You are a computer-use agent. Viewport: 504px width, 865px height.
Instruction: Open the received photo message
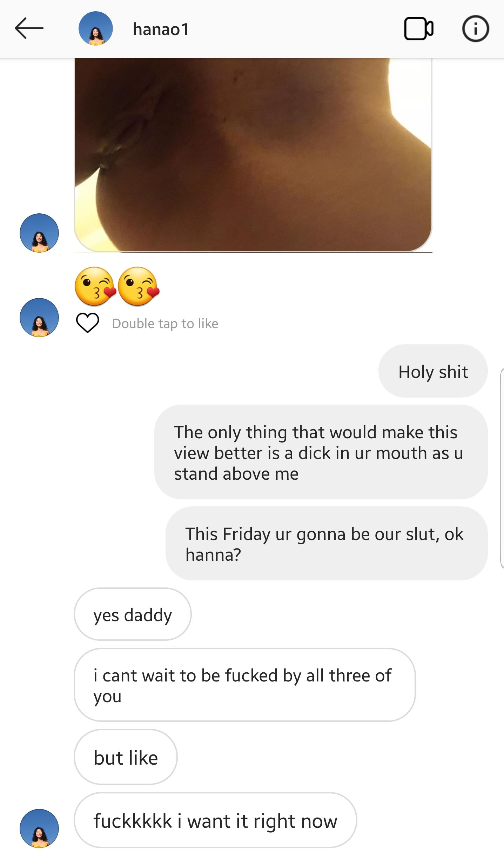pyautogui.click(x=253, y=154)
